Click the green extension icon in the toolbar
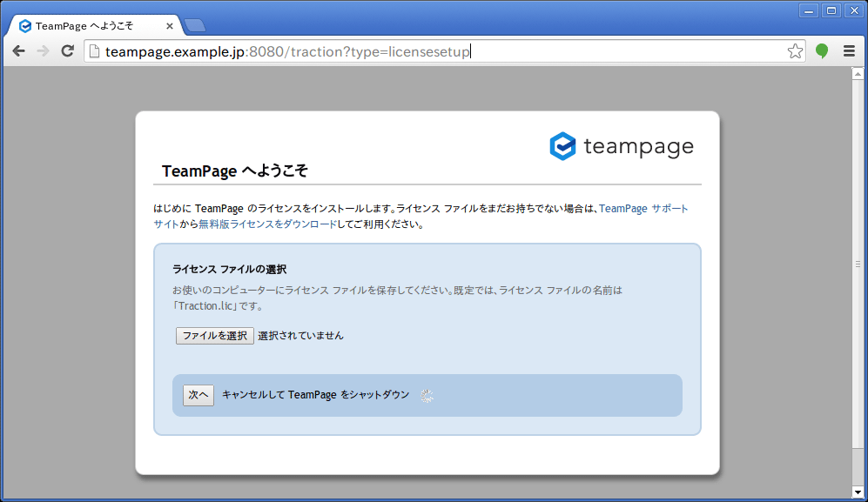The image size is (868, 502). [x=821, y=51]
